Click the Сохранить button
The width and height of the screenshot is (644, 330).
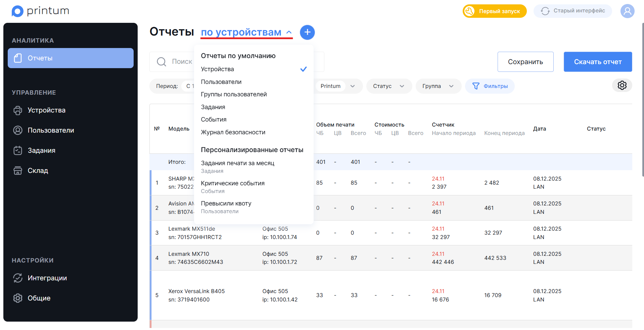pos(525,62)
